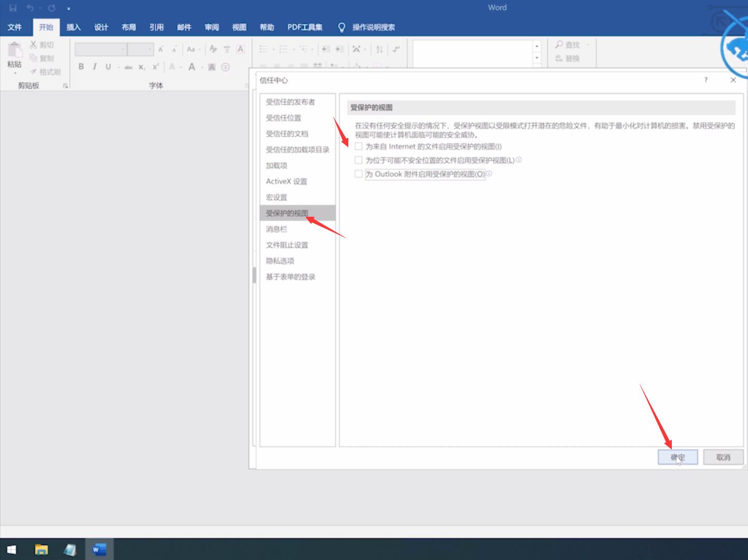Viewport: 748px width, 560px height.
Task: Open the Change Case (Aa) dropdown
Action: pos(193,49)
